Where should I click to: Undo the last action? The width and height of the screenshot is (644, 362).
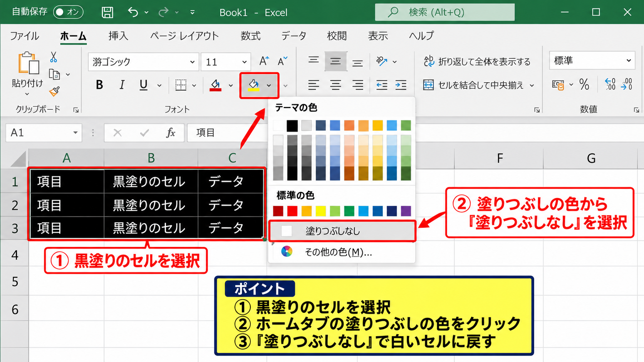click(133, 12)
